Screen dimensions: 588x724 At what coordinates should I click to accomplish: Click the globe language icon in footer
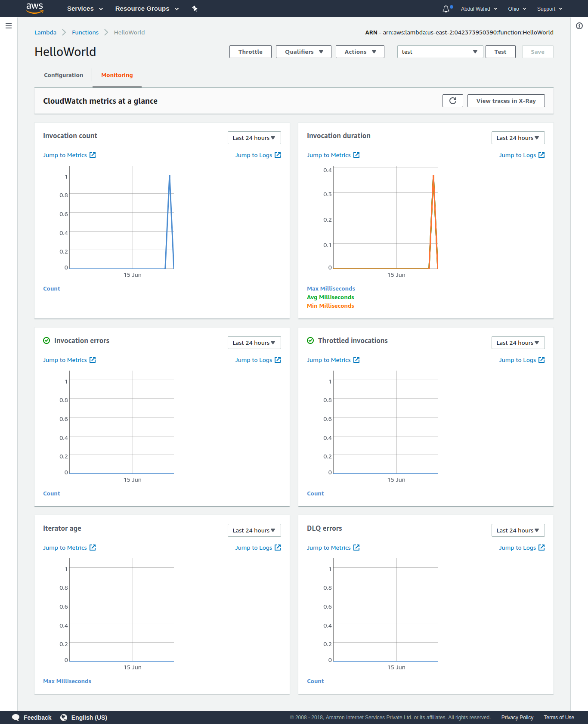[64, 718]
